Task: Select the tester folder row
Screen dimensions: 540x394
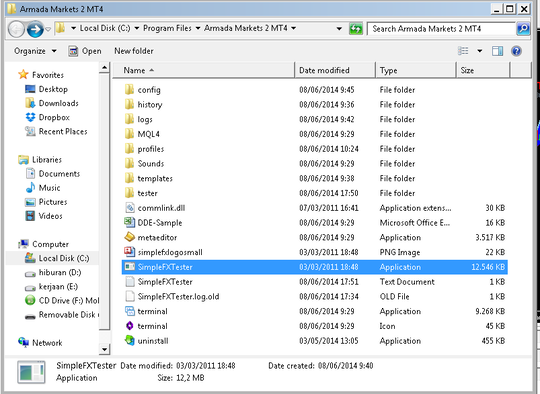Action: (x=314, y=193)
